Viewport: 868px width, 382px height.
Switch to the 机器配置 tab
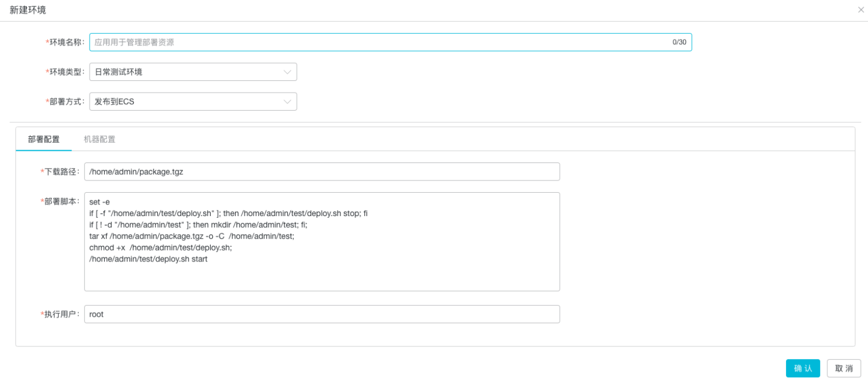coord(99,139)
